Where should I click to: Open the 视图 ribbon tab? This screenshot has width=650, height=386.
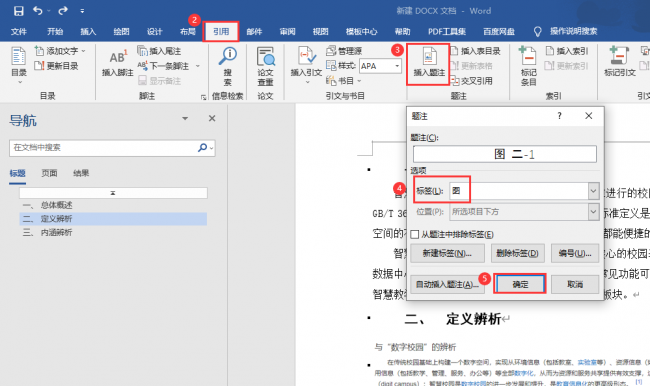point(320,32)
